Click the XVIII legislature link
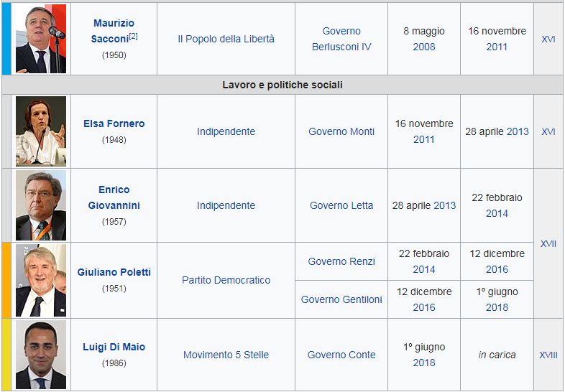Screen dimensions: 565x392 coord(548,355)
